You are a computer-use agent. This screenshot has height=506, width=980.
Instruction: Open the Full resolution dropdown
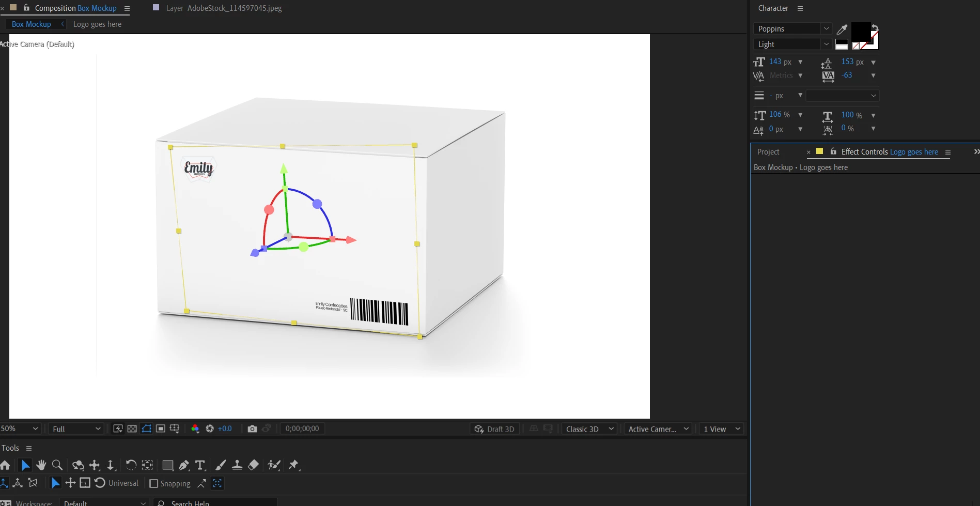click(76, 429)
